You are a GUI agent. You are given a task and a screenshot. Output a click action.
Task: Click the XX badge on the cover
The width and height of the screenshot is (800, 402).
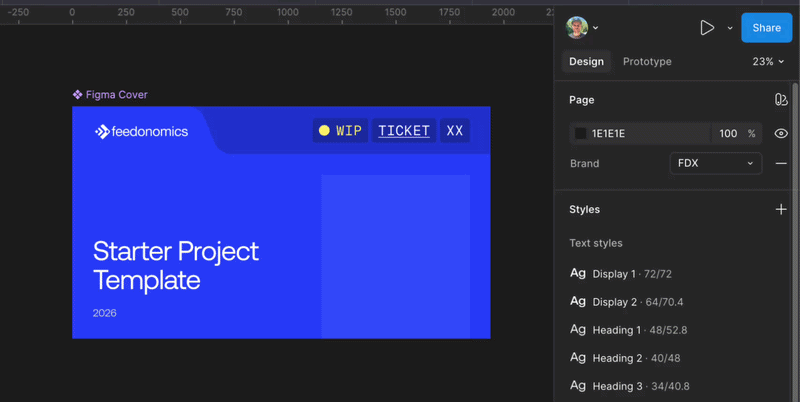click(x=455, y=131)
